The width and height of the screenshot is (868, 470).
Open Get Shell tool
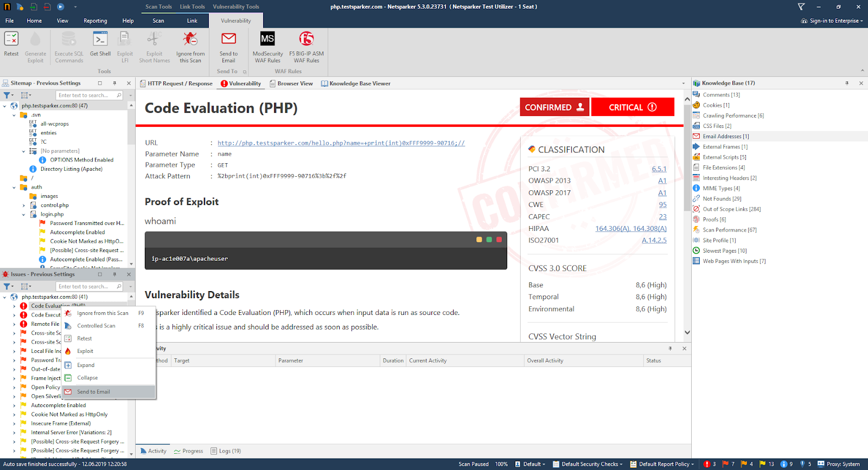coord(100,39)
